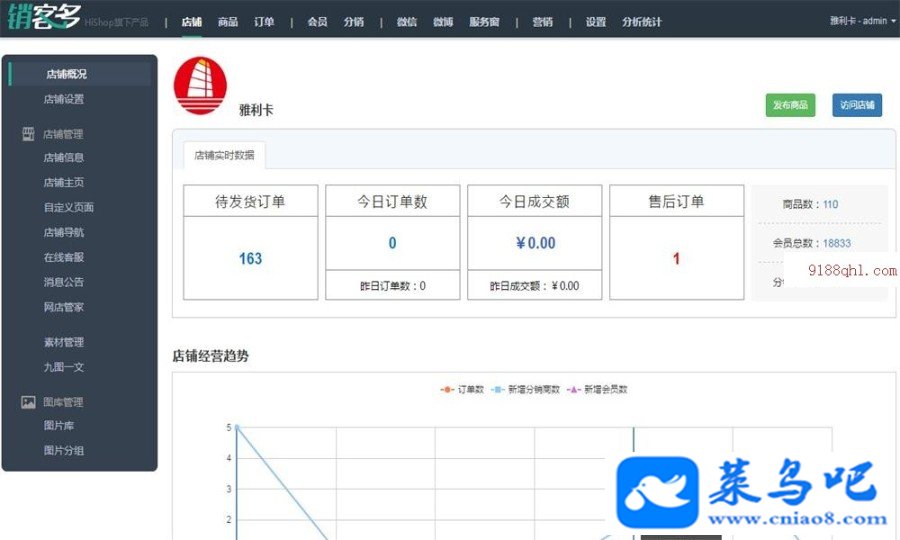Open the 商品 menu in the top navigation

(x=228, y=22)
